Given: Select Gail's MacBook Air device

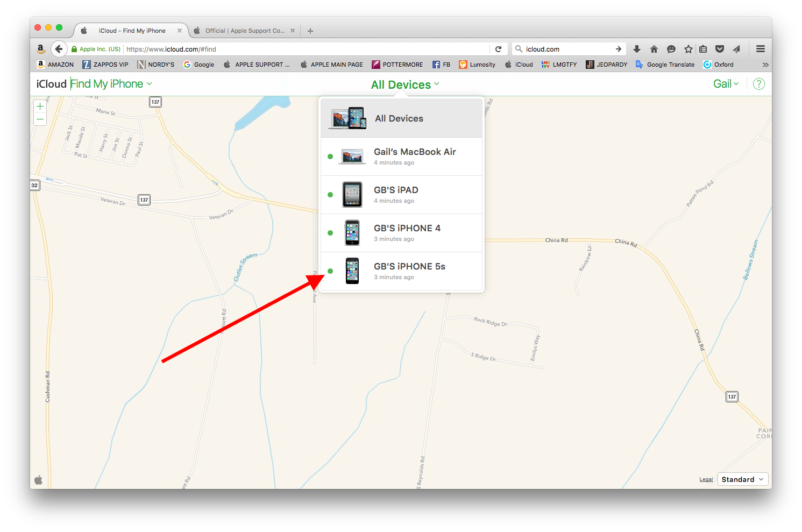Looking at the screenshot, I should click(401, 157).
